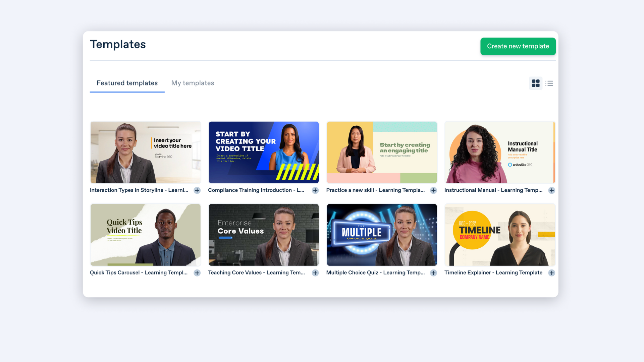Open the Multiple Choice Quiz thumbnail
Image resolution: width=644 pixels, height=362 pixels.
(382, 235)
